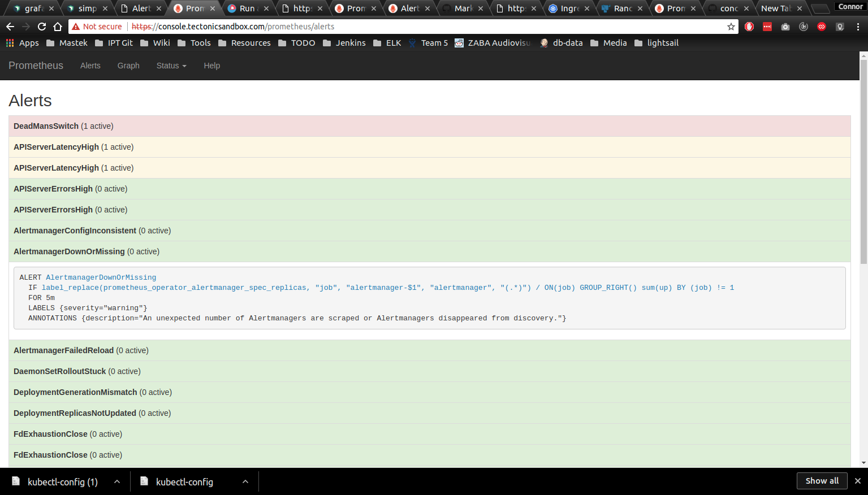Expand the DaemonSetRolloutStuck alert row
Image resolution: width=868 pixels, height=495 pixels.
[430, 371]
